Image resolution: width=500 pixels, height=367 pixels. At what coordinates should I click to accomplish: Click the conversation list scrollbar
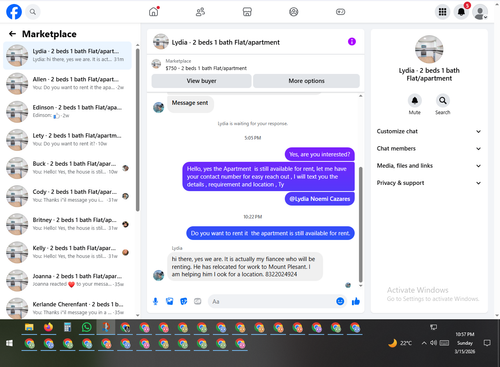(138, 130)
